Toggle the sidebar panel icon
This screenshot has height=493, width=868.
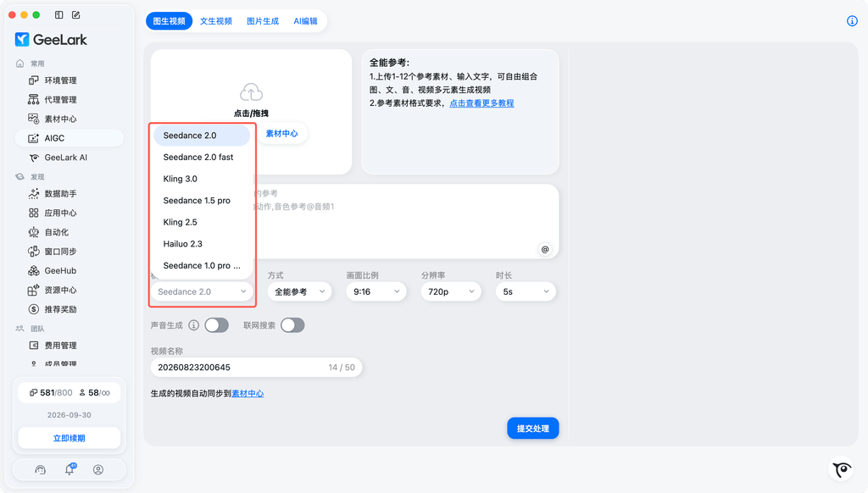[x=58, y=15]
